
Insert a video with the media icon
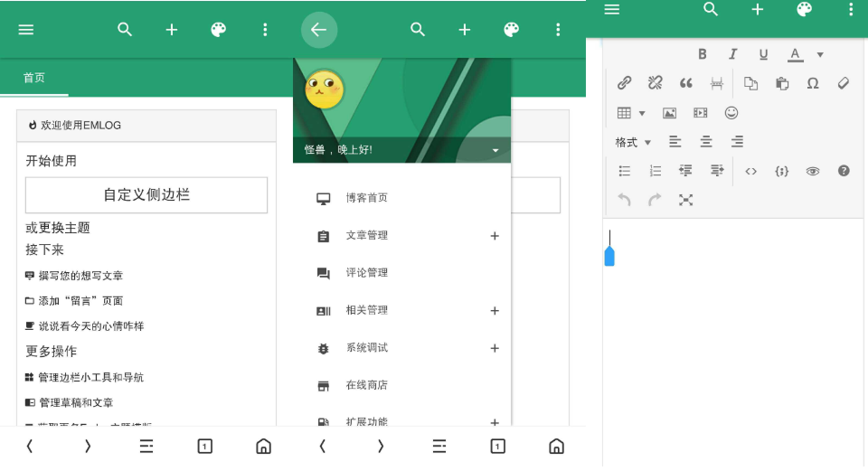click(x=700, y=113)
